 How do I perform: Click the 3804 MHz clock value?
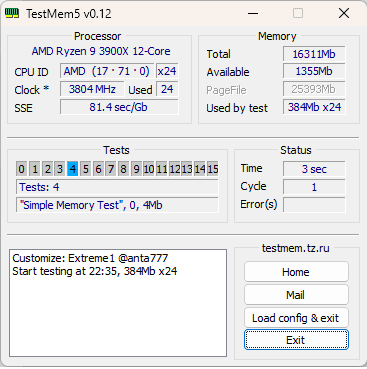pos(92,89)
